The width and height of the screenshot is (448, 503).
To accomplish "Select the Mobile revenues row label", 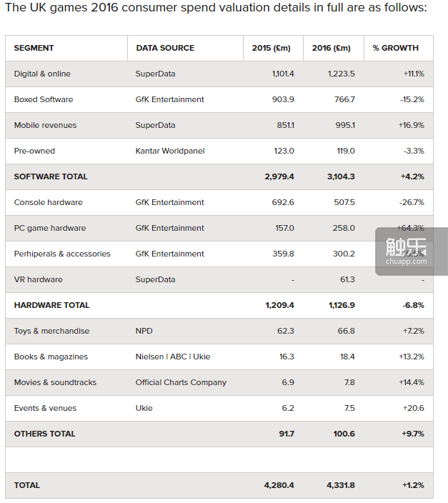I will click(45, 125).
